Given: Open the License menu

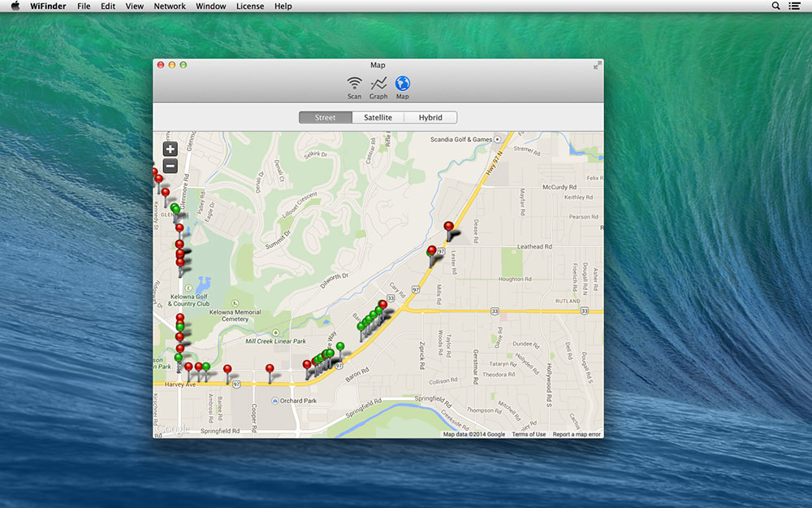Looking at the screenshot, I should tap(250, 7).
